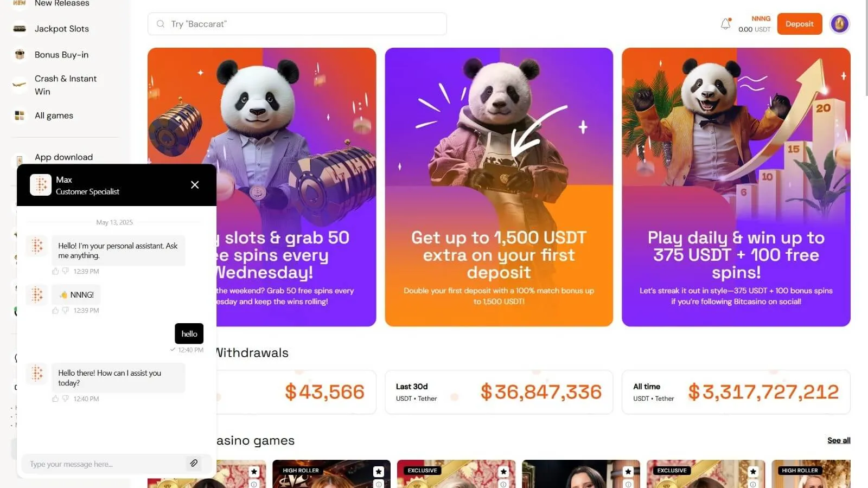Screen dimensions: 868x488
Task: Open the notifications bell icon
Action: coord(725,24)
